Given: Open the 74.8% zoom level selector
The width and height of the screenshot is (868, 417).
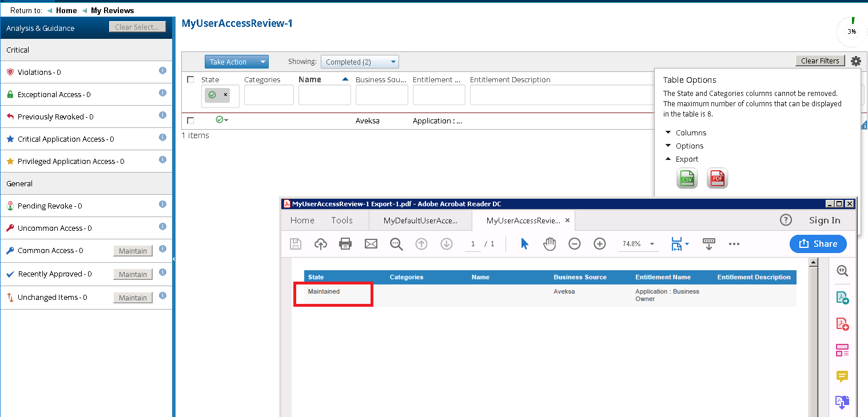Looking at the screenshot, I should coord(638,243).
